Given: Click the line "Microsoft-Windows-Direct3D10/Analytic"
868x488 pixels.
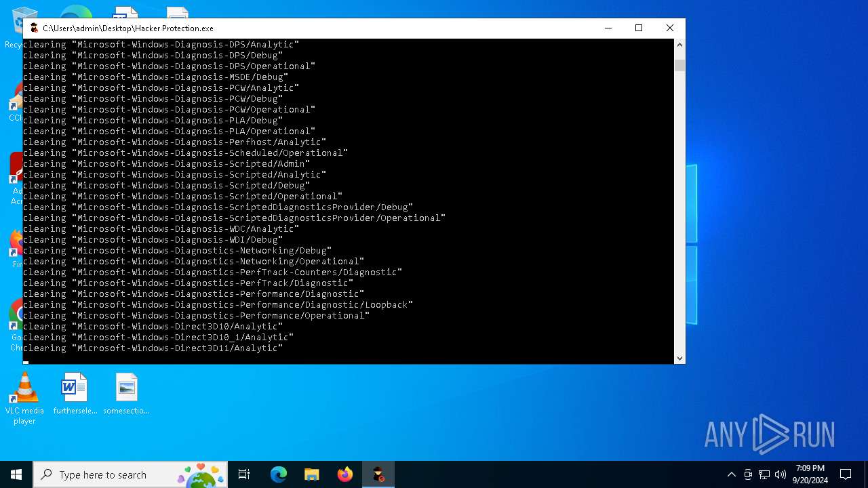Looking at the screenshot, I should [153, 327].
